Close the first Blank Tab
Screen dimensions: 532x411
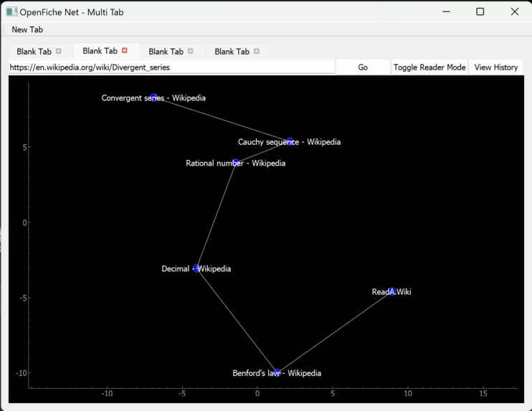pos(58,51)
